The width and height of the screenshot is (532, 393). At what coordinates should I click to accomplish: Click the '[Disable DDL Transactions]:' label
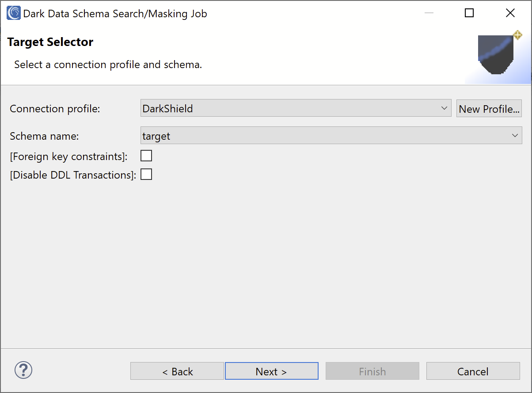tap(73, 175)
